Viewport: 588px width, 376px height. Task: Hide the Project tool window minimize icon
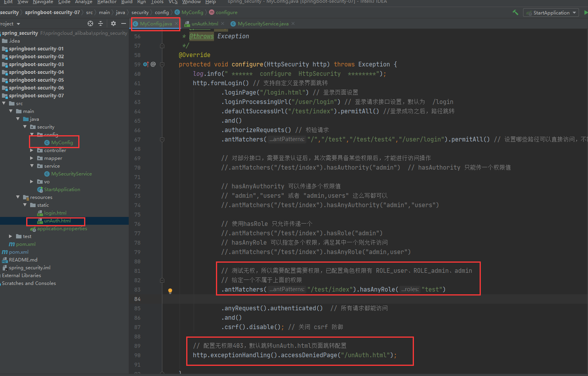click(x=123, y=23)
